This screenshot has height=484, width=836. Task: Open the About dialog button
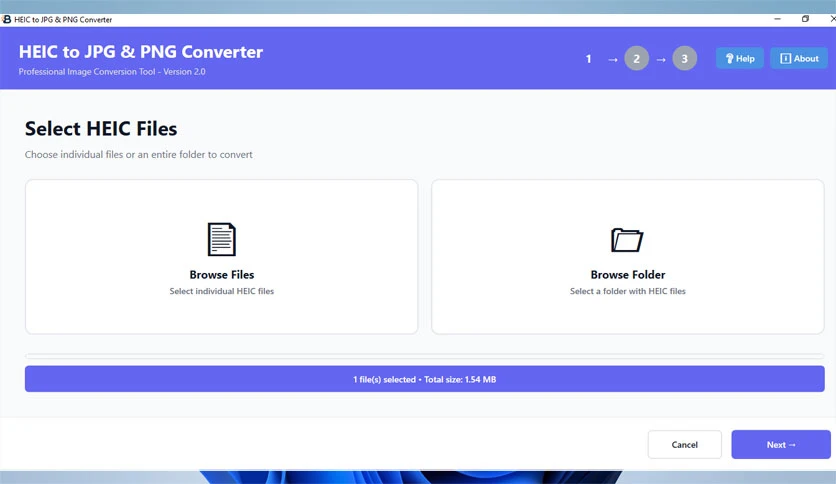(799, 58)
